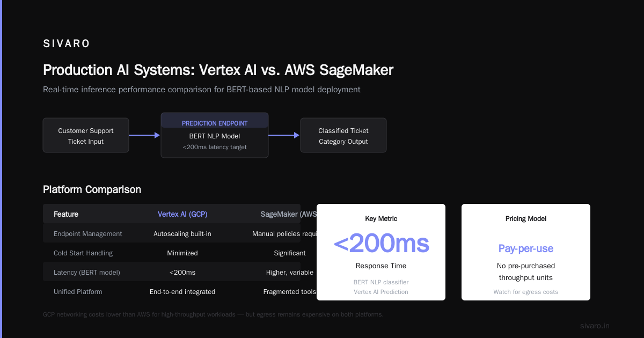Click the Unified Platform row label
The height and width of the screenshot is (338, 644).
[78, 291]
